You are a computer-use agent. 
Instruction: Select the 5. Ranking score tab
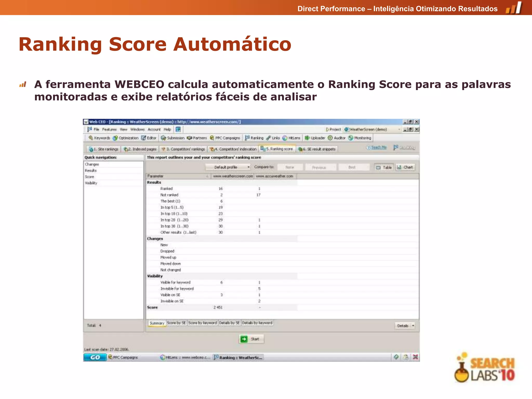coord(277,149)
